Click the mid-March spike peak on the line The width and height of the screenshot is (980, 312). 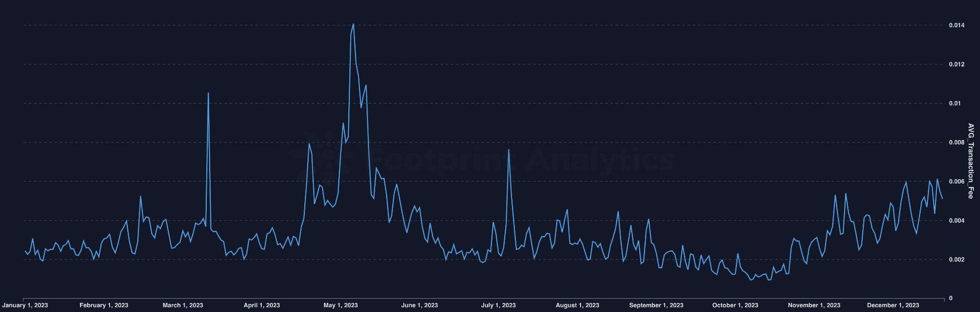click(x=208, y=93)
